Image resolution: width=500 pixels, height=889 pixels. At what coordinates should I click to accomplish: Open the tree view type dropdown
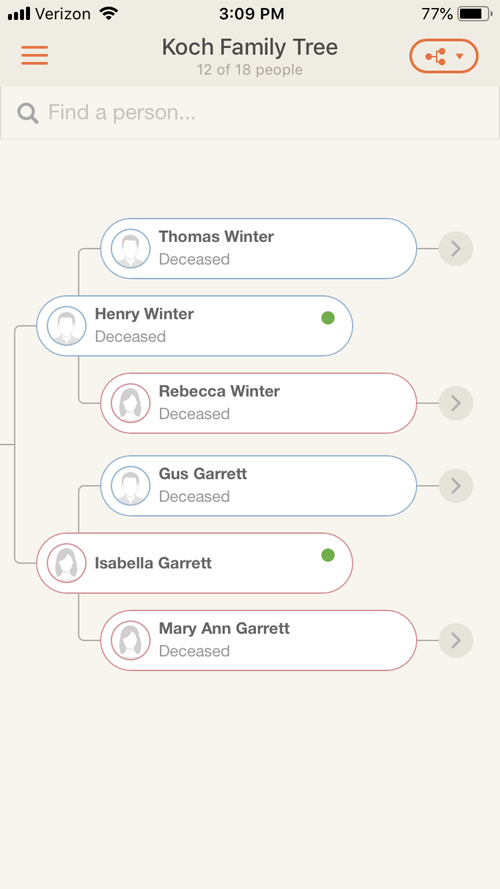click(x=444, y=56)
